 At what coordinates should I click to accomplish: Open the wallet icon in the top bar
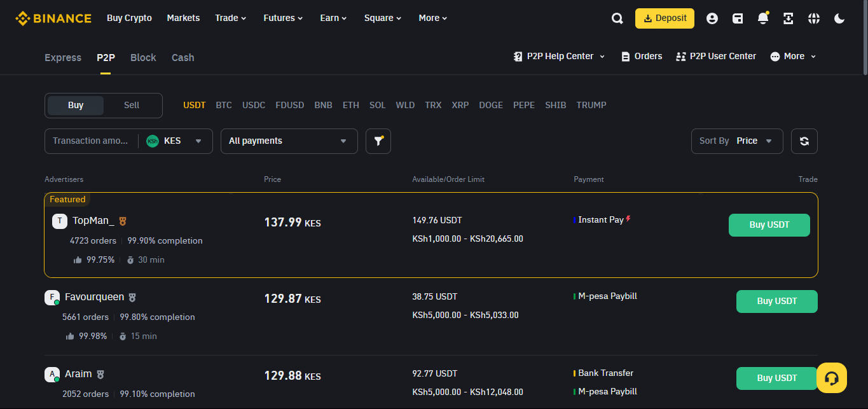737,18
